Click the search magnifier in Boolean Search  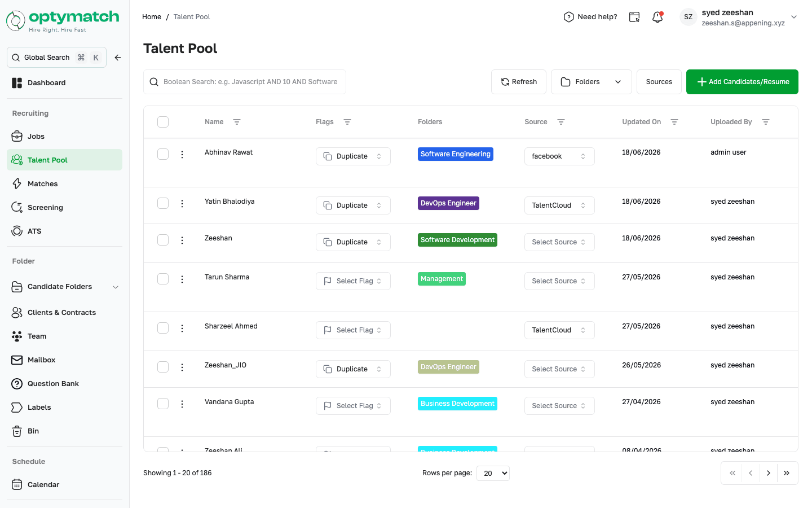pyautogui.click(x=154, y=82)
